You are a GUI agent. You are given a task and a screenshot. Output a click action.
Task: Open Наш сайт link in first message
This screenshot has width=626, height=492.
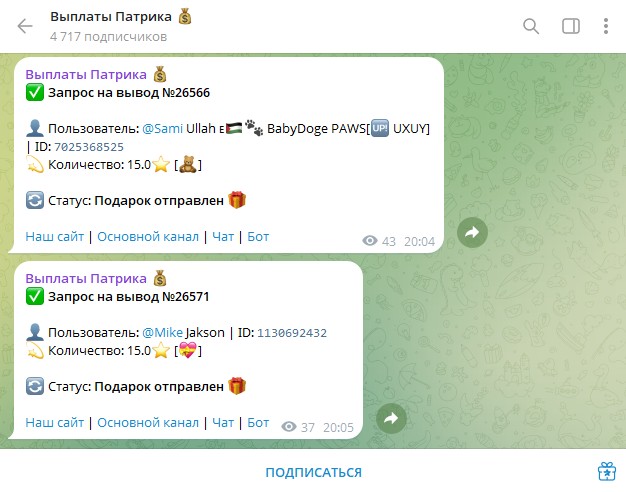(x=55, y=237)
